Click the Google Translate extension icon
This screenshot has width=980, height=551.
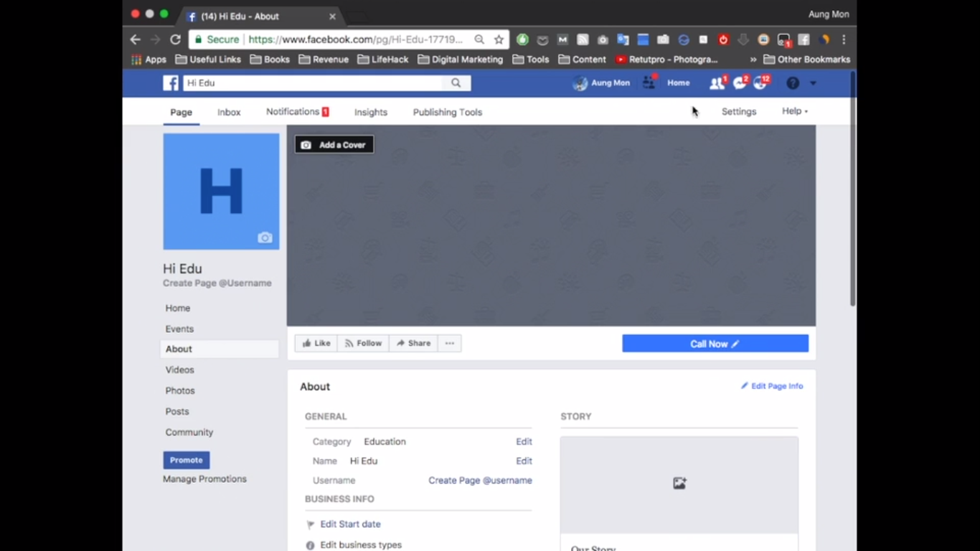[x=623, y=39]
